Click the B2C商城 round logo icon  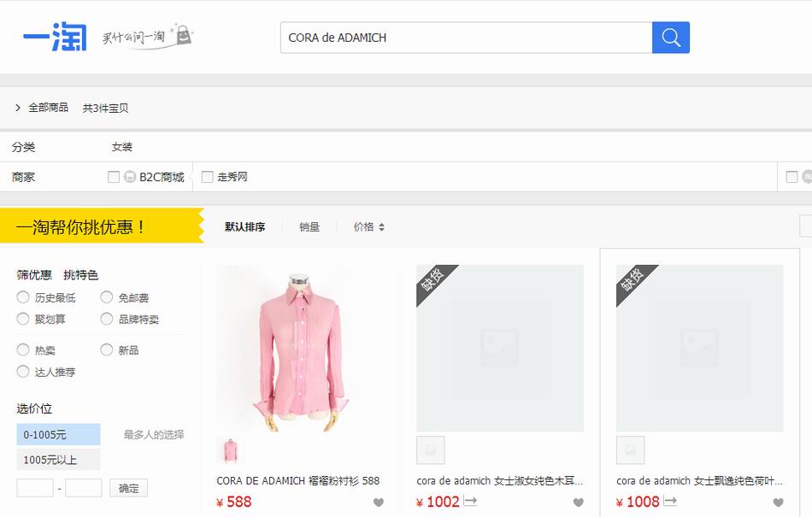[x=130, y=177]
